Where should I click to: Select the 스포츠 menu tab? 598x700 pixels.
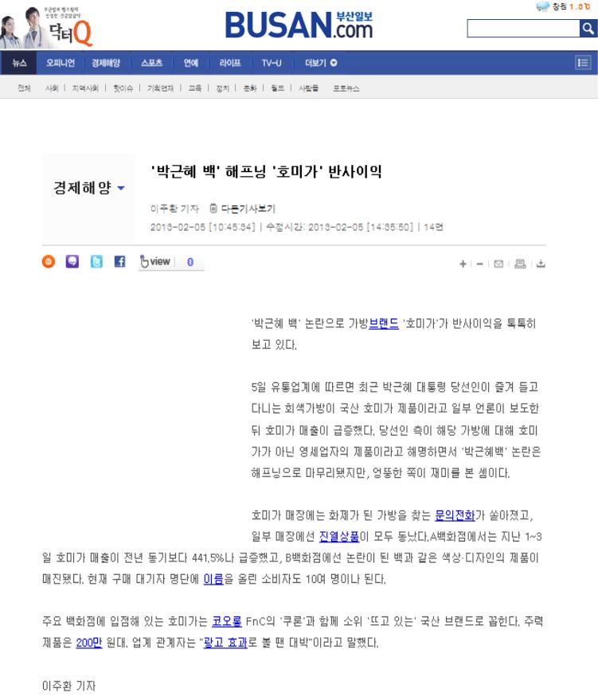tap(151, 63)
